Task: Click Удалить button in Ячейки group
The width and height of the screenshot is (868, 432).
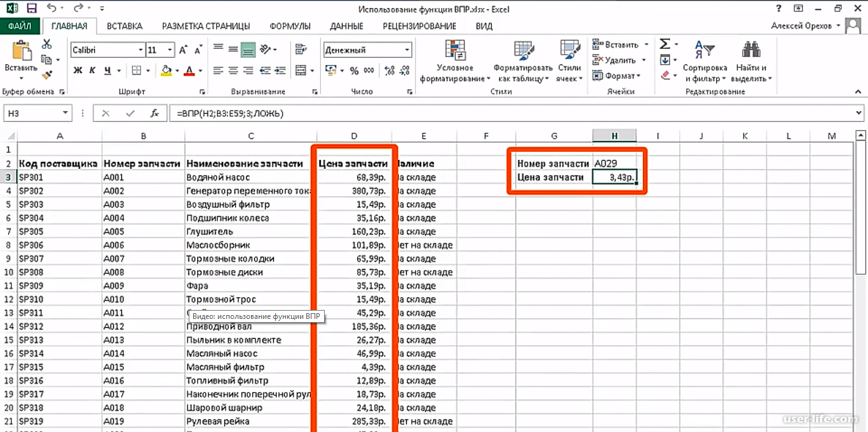Action: [x=614, y=60]
